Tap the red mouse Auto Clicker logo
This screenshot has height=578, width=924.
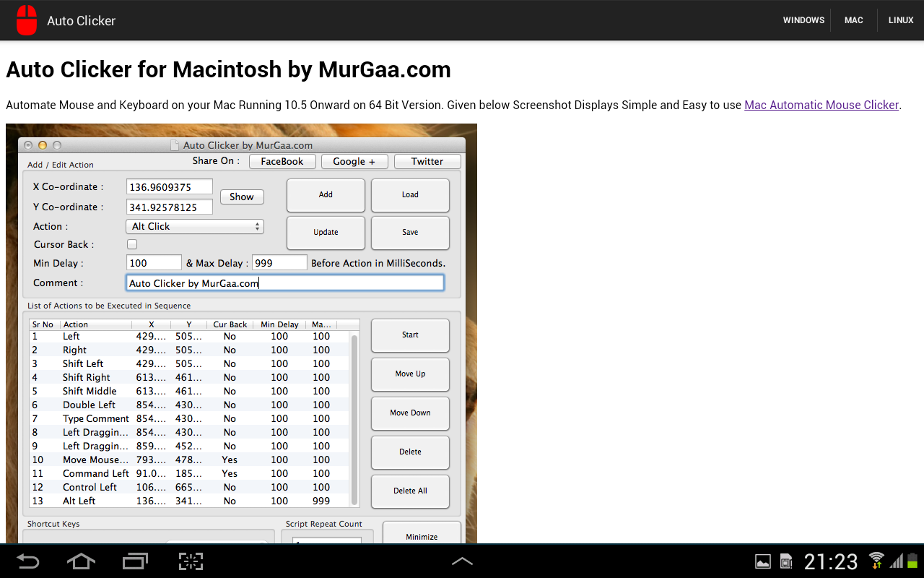[27, 20]
